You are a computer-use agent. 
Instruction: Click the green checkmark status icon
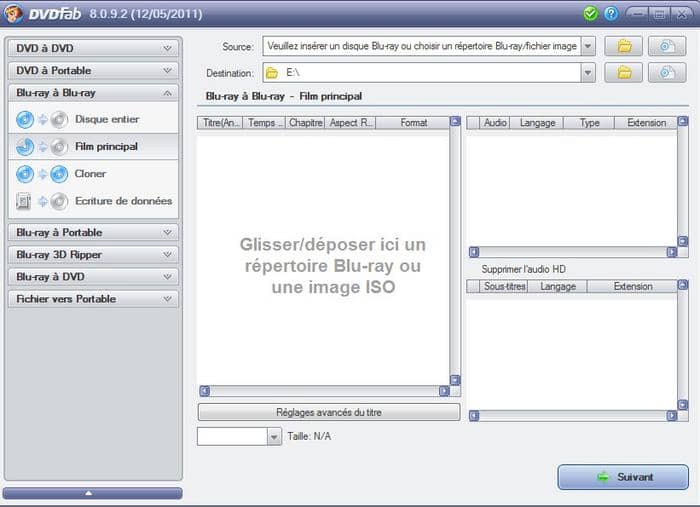pos(590,13)
